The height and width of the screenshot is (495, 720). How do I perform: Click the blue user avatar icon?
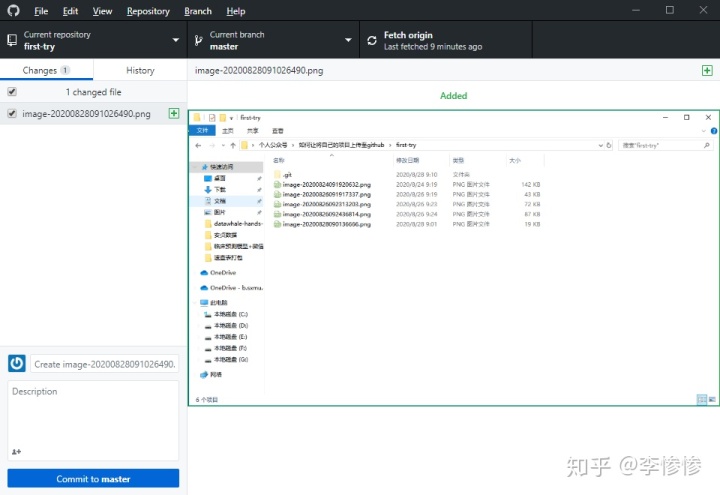[x=17, y=363]
